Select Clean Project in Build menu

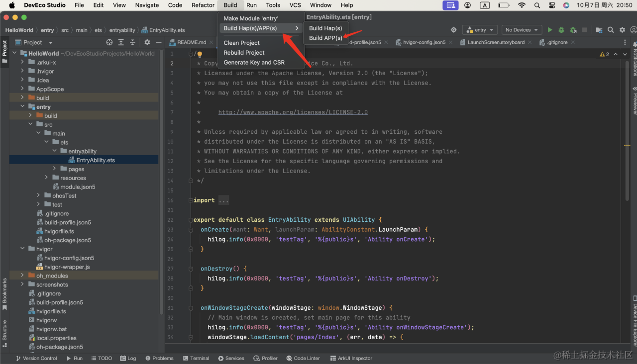[x=261, y=43]
